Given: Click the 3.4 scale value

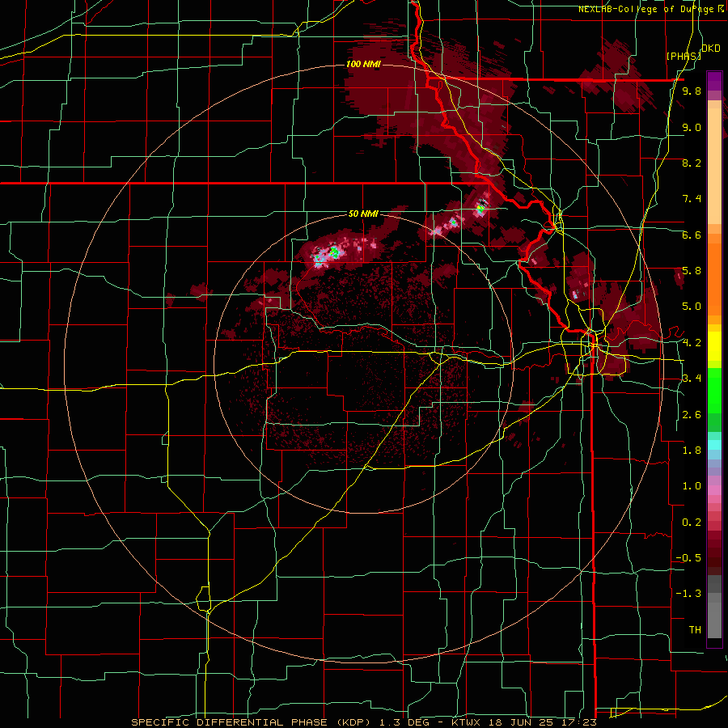Looking at the screenshot, I should [x=692, y=379].
